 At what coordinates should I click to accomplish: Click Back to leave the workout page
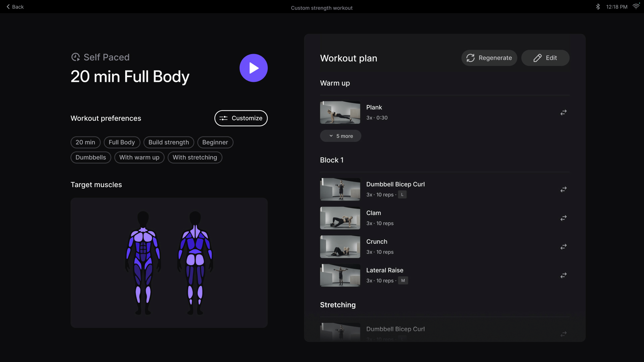point(15,7)
